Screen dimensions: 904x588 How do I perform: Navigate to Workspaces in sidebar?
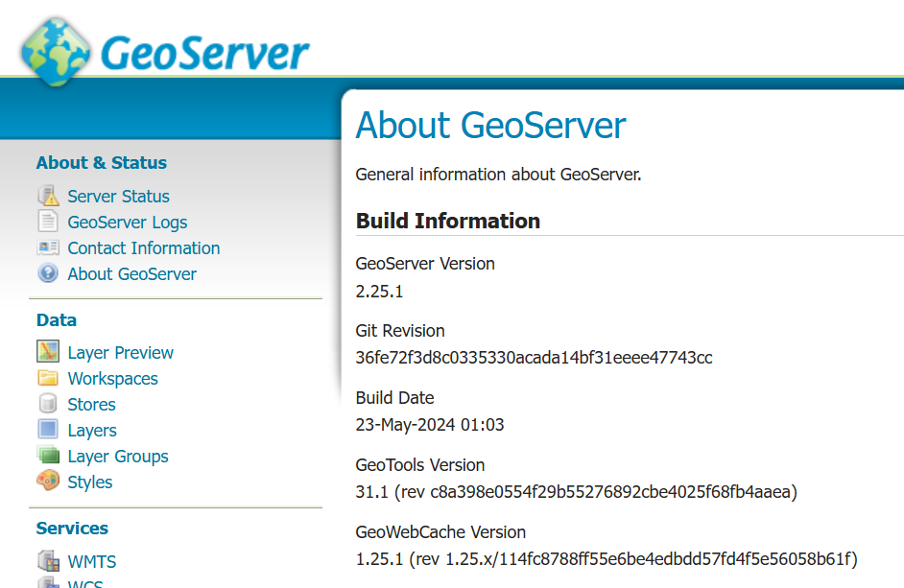[x=113, y=379]
